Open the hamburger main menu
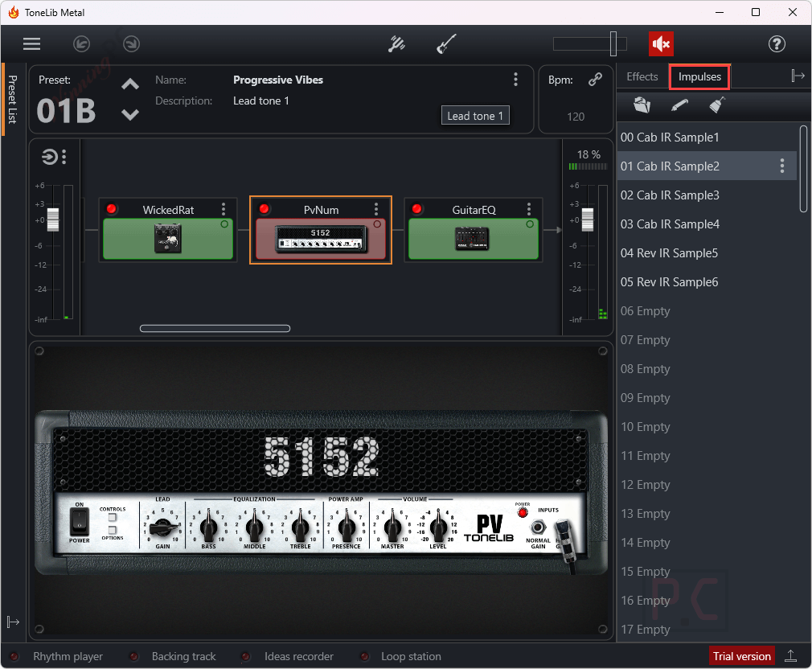 click(x=31, y=44)
